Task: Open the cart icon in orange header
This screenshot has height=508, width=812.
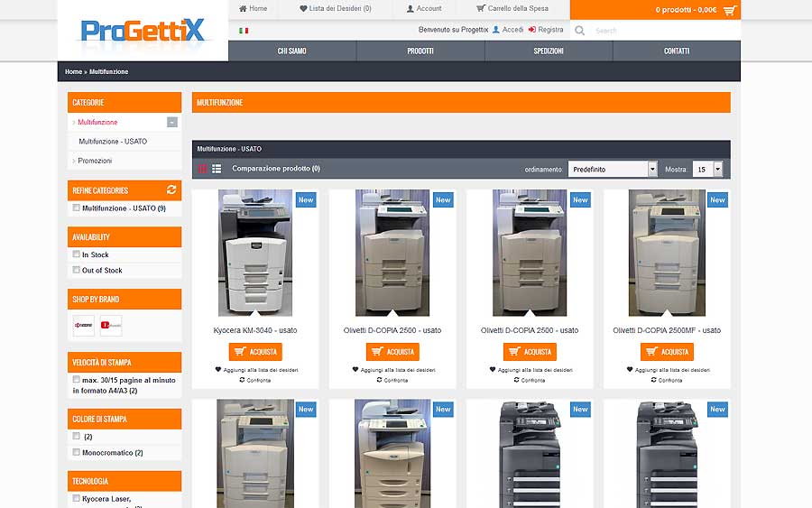Action: tap(730, 10)
